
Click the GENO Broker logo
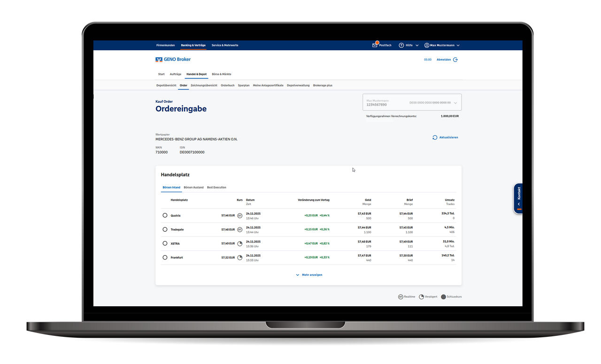click(x=174, y=59)
